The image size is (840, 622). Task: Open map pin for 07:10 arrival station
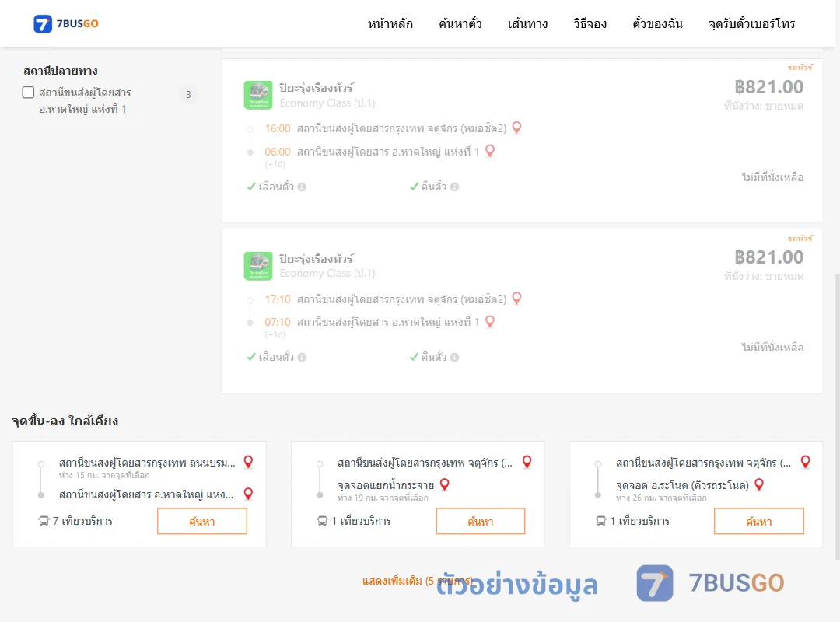pos(490,321)
